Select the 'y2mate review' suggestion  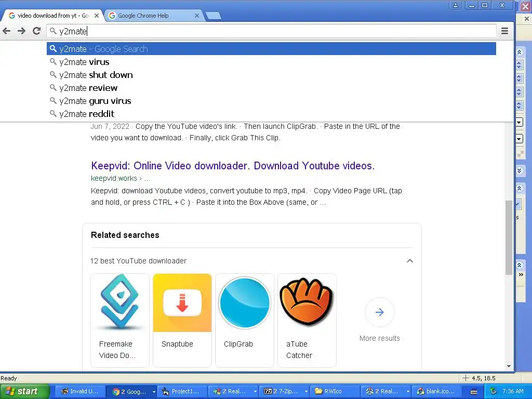[271, 88]
